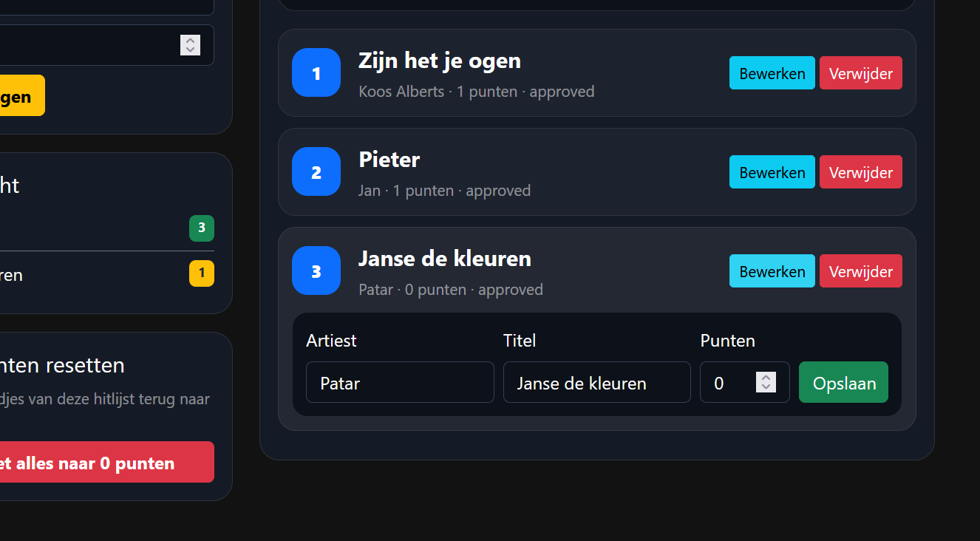
Task: Edit the song Zijn het je ogen
Action: [772, 73]
